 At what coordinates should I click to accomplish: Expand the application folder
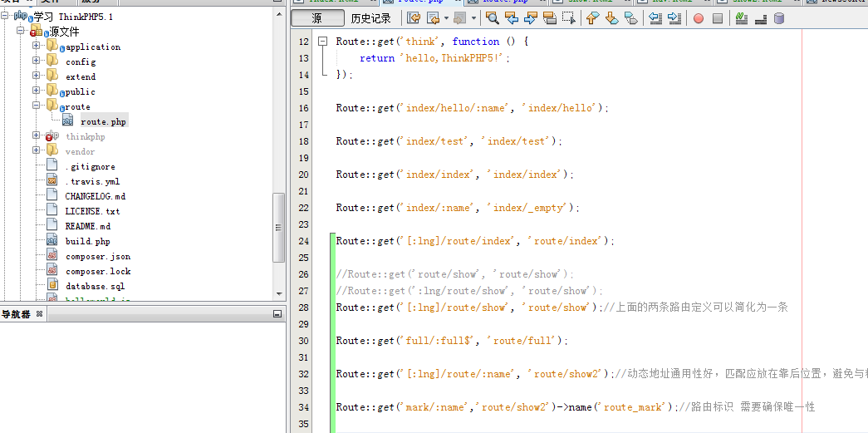[37, 46]
